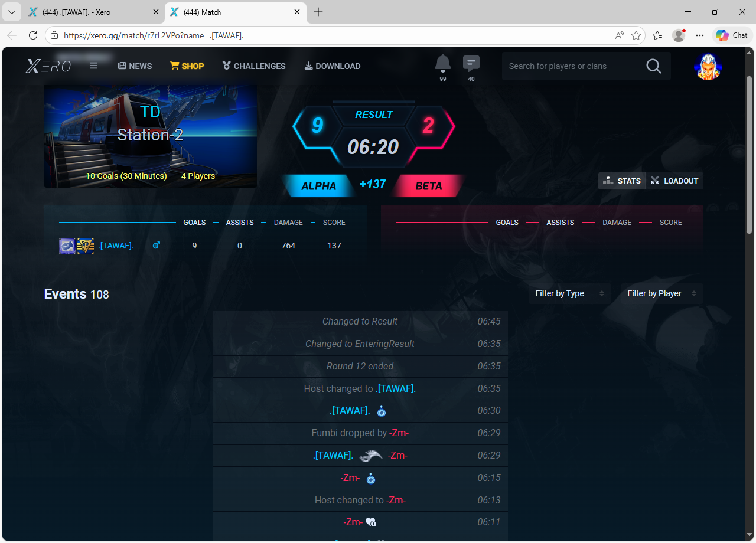Open .[TAWAF]. player profile in scoreboard

coord(116,246)
